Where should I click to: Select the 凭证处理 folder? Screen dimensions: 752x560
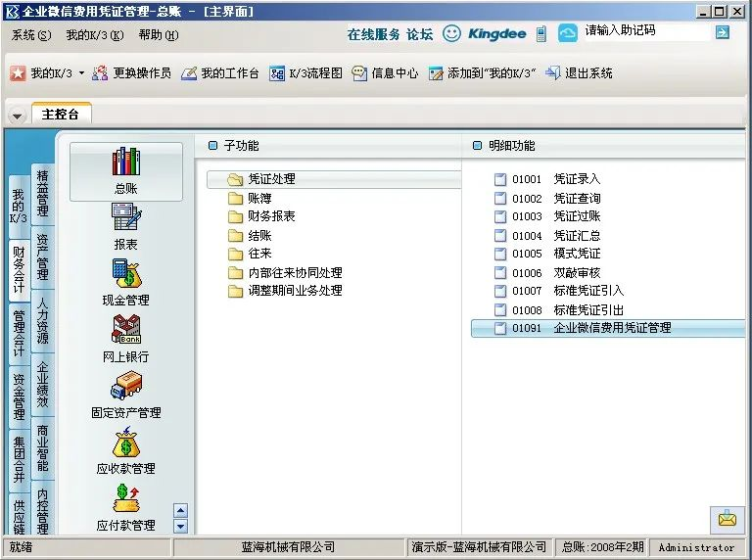tap(334, 179)
